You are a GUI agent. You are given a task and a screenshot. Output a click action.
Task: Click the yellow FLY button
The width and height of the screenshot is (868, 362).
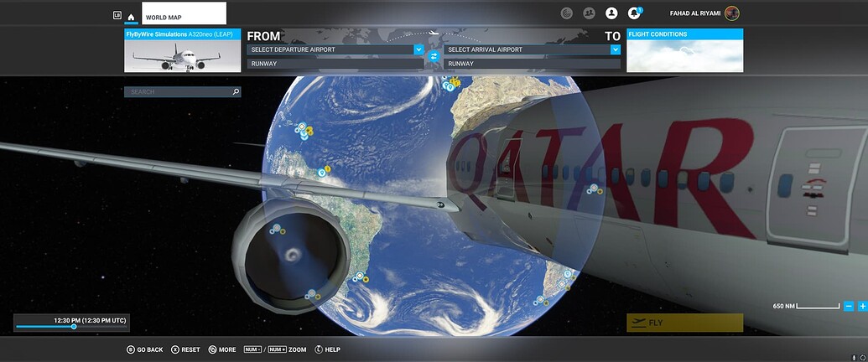(685, 323)
